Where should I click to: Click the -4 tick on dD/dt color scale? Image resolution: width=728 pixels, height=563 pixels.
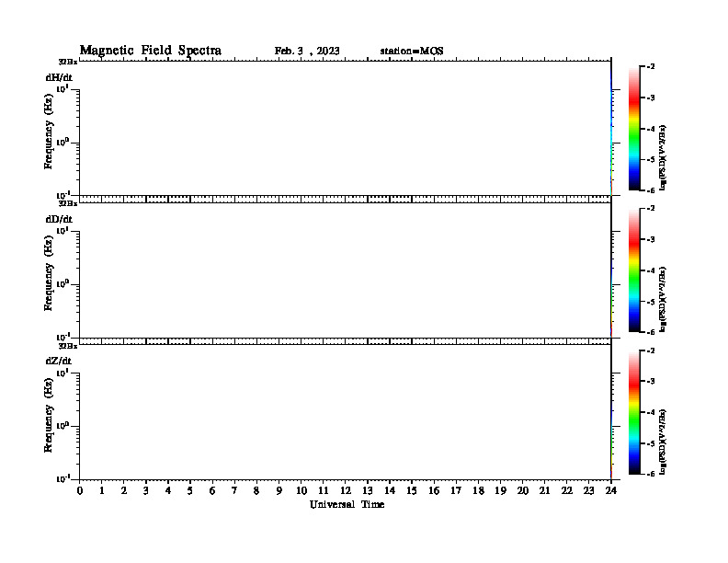(x=651, y=270)
